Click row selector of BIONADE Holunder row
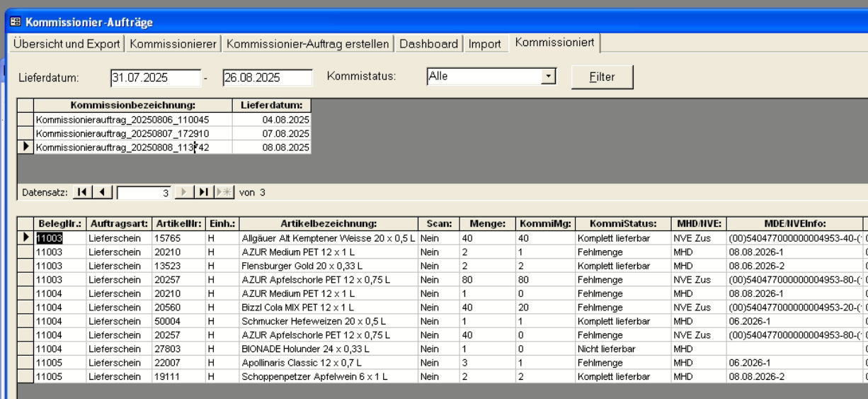868x399 pixels. (25, 349)
